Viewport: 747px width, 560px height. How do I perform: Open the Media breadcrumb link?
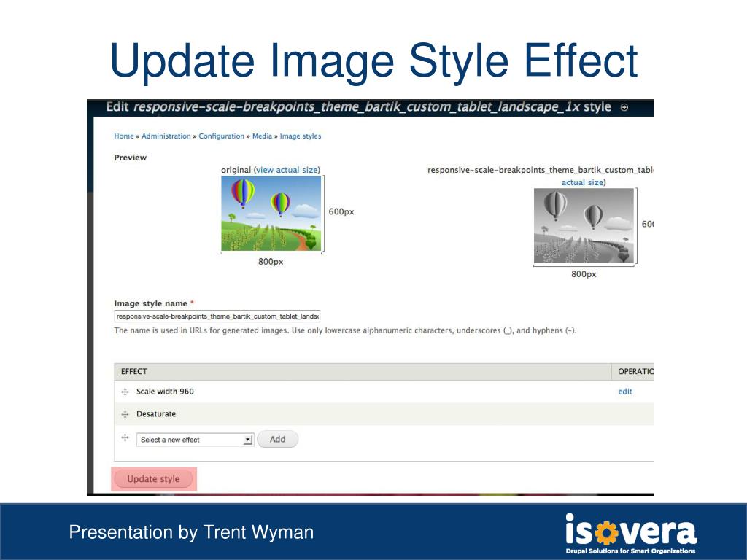[x=262, y=136]
